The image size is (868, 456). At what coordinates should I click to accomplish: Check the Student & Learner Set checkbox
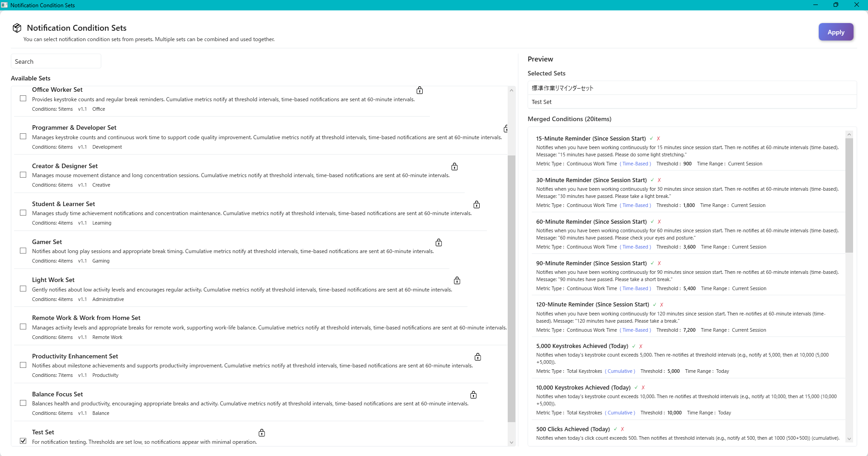[23, 212]
